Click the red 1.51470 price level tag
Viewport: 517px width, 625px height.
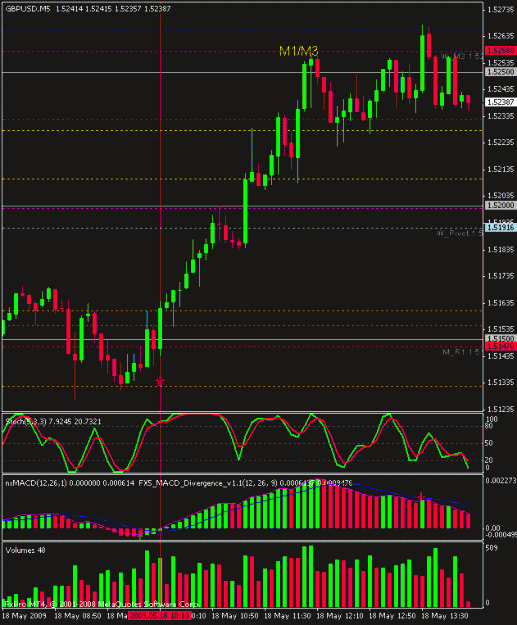500,346
